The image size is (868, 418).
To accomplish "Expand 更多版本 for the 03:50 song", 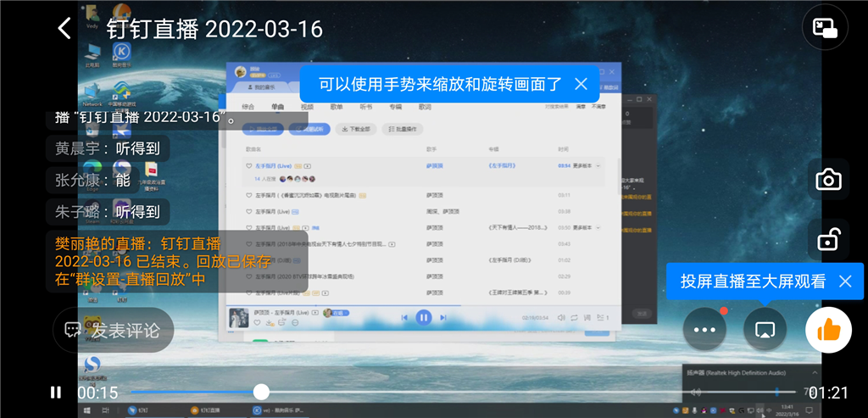I will [x=587, y=227].
